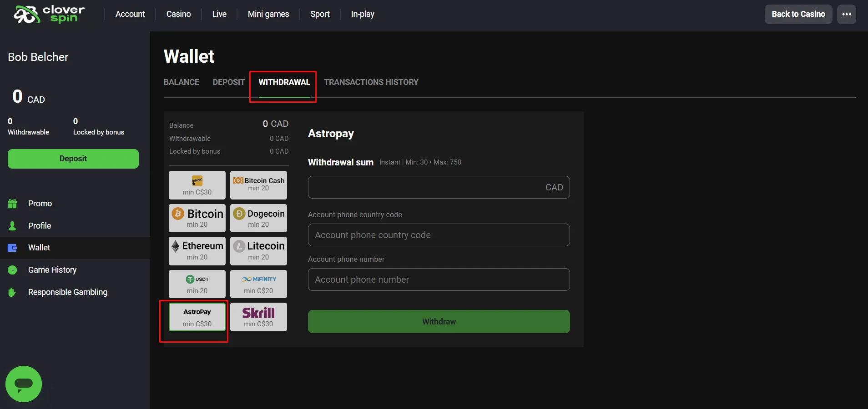The width and height of the screenshot is (868, 409).
Task: Open Wallet sidebar link
Action: click(39, 248)
